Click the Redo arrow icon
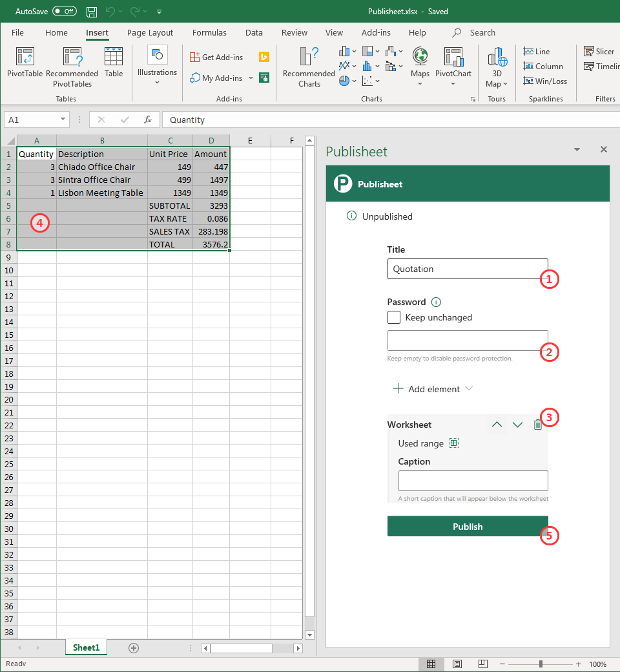This screenshot has height=672, width=620. (134, 12)
